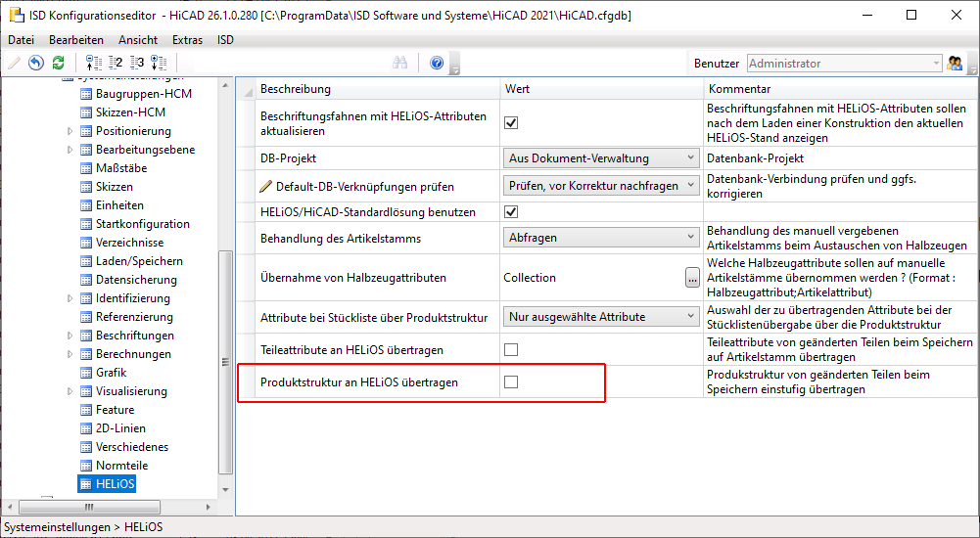The image size is (980, 538).
Task: Click the user management icon beside Benutzer
Action: 955,63
